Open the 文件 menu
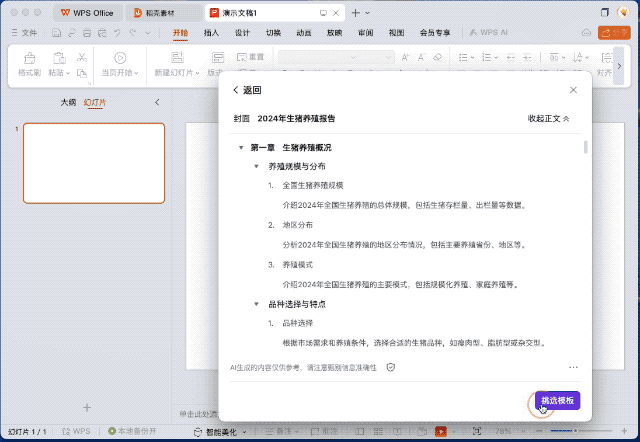640x442 pixels. click(x=24, y=33)
